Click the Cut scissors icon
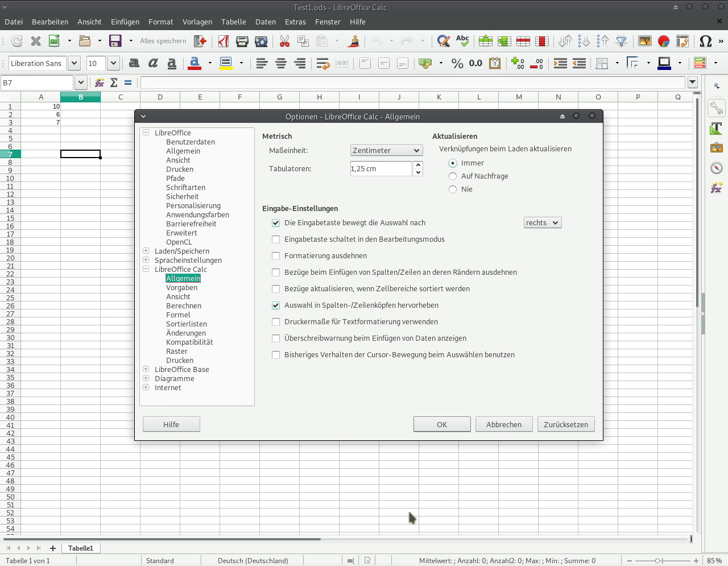 (284, 41)
